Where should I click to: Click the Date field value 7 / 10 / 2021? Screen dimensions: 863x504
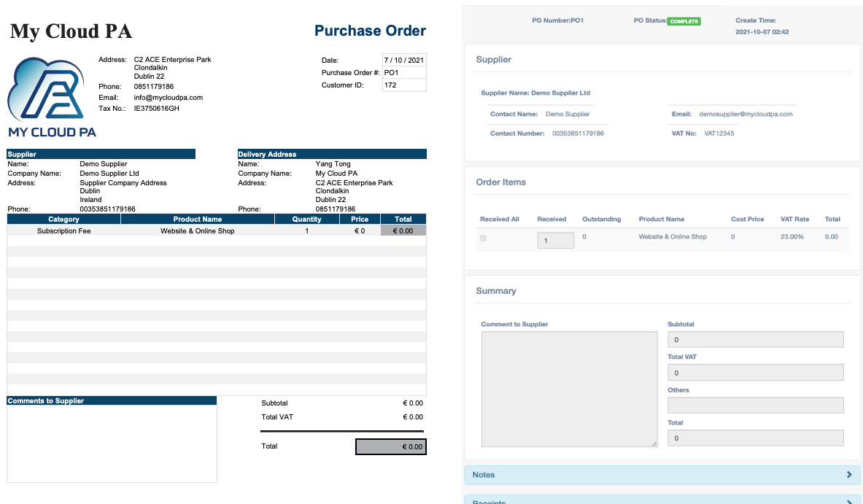point(404,60)
